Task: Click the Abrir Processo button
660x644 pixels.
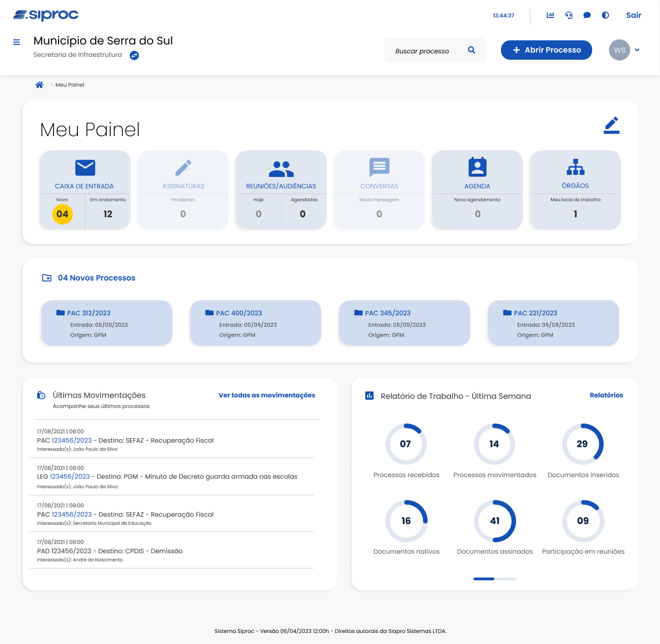Action: (546, 50)
